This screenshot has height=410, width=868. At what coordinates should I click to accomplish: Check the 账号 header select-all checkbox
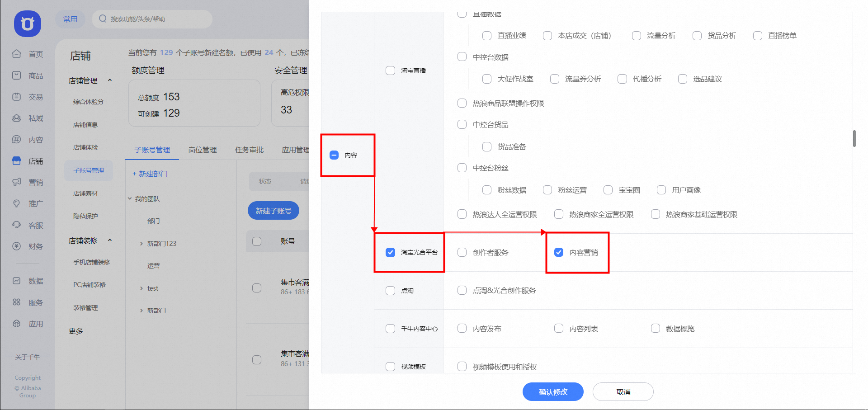click(x=257, y=241)
